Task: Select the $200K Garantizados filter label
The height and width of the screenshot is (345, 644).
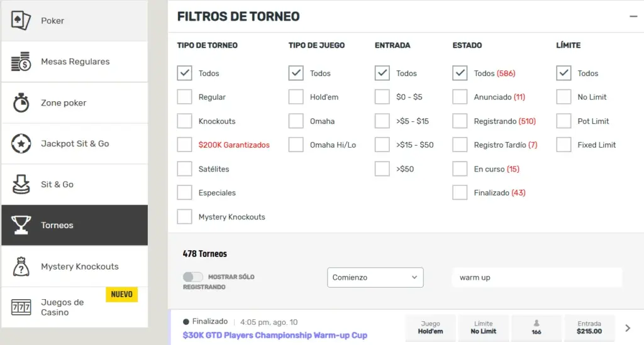Action: pyautogui.click(x=234, y=145)
